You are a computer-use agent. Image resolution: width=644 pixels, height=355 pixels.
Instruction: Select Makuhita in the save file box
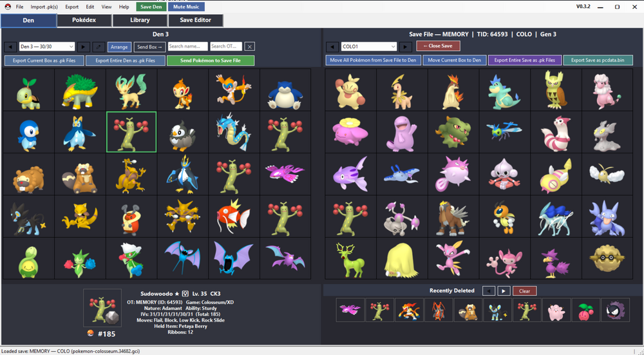coord(350,90)
